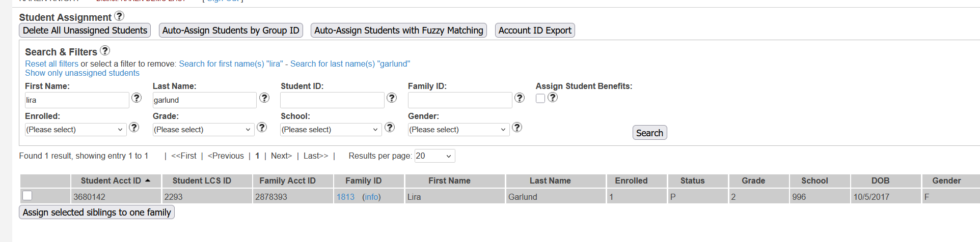This screenshot has width=980, height=242.
Task: Click help icon beside Search & Filters
Action: [105, 50]
